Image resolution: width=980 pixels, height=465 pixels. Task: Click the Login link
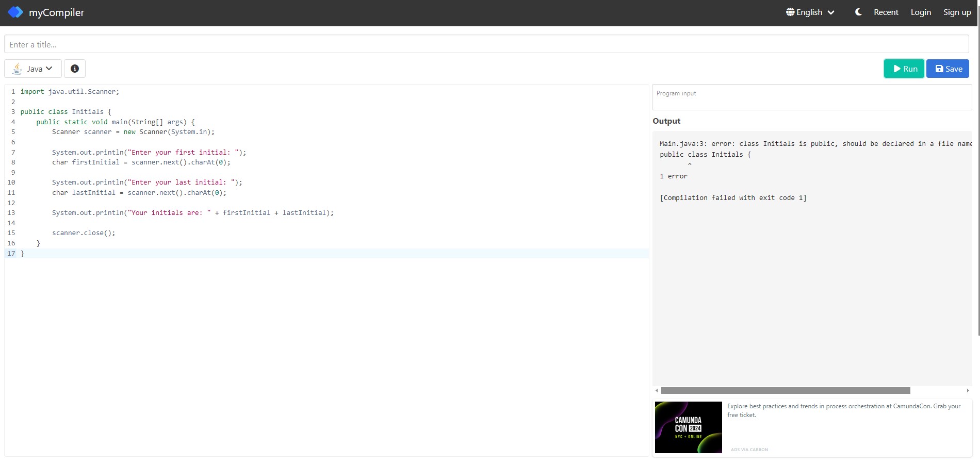point(921,12)
